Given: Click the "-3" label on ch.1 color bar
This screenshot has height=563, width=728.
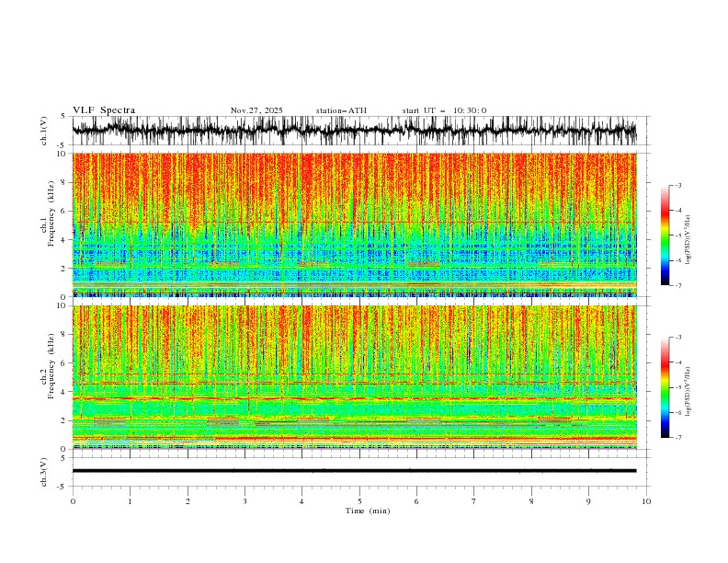Looking at the screenshot, I should [678, 185].
